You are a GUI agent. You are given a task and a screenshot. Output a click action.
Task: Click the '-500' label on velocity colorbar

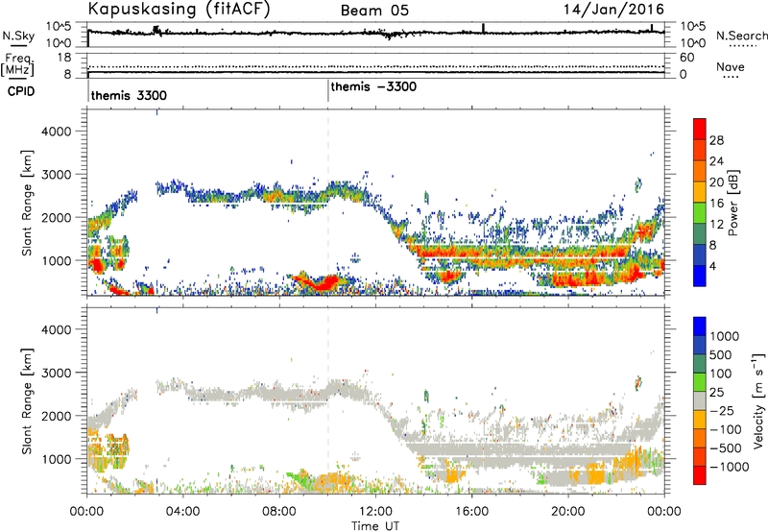pos(726,448)
